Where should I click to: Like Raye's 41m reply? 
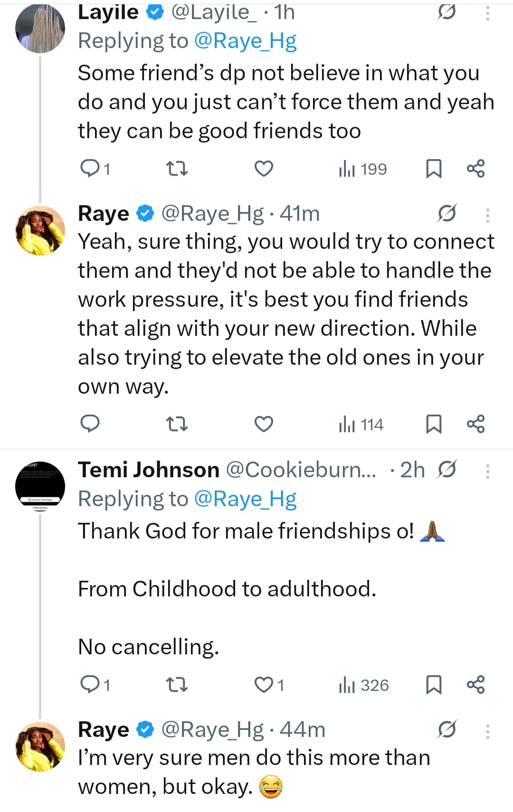coord(264,424)
